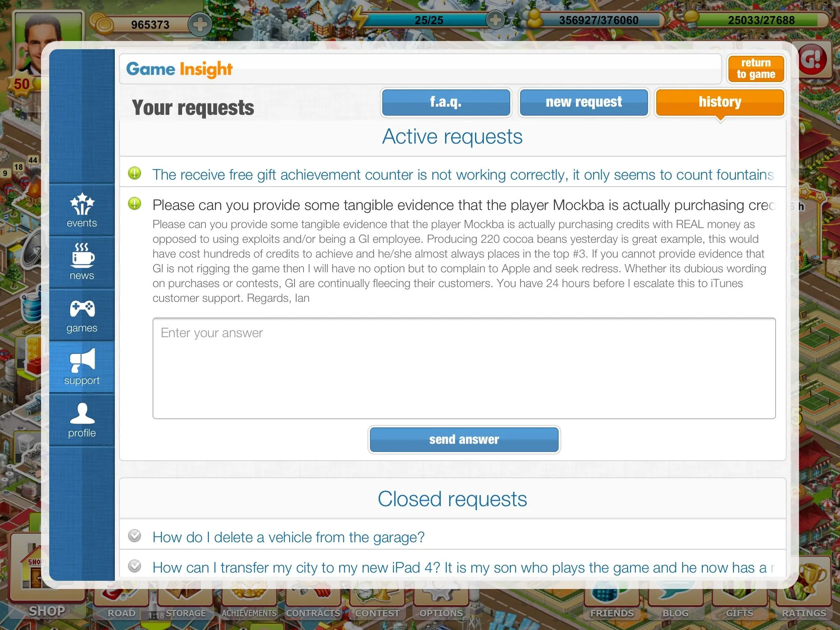The width and height of the screenshot is (840, 630).
Task: Focus the Enter your answer text box
Action: [x=464, y=368]
